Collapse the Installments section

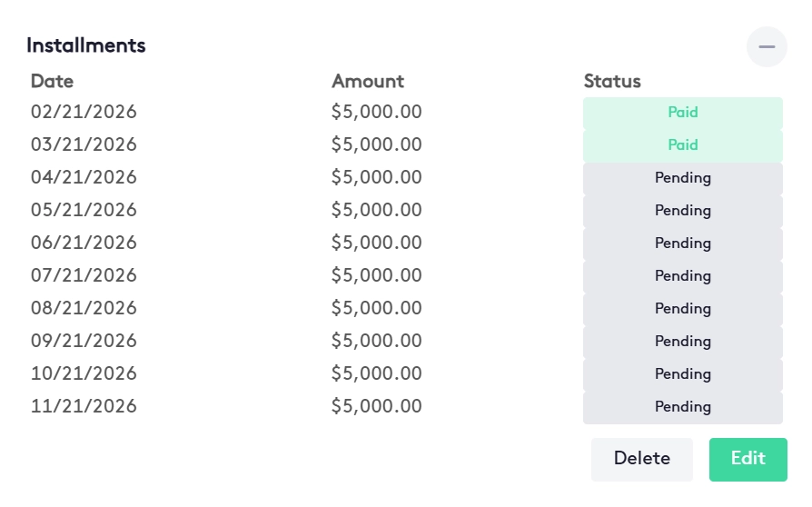(x=767, y=46)
